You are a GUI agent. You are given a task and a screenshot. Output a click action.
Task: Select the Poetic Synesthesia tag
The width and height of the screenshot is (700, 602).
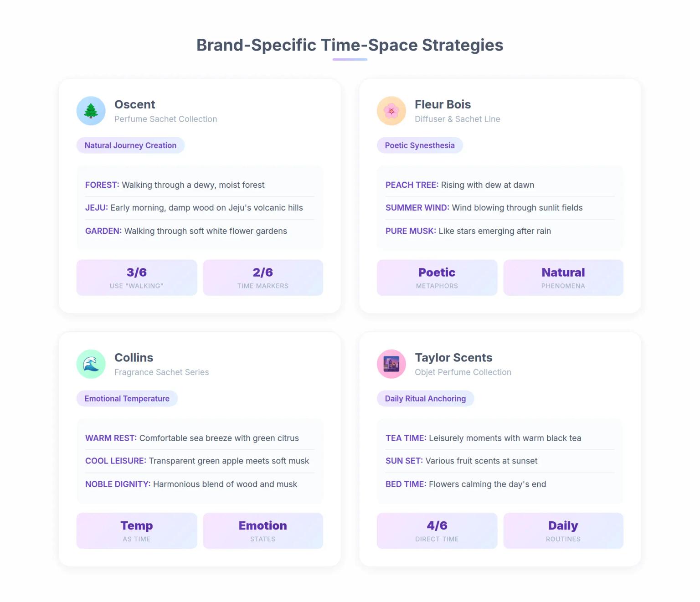coord(420,145)
